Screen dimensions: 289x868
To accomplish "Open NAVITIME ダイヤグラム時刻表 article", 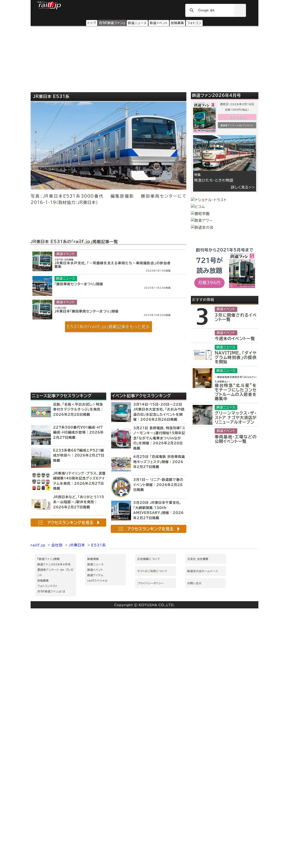I will (235, 357).
